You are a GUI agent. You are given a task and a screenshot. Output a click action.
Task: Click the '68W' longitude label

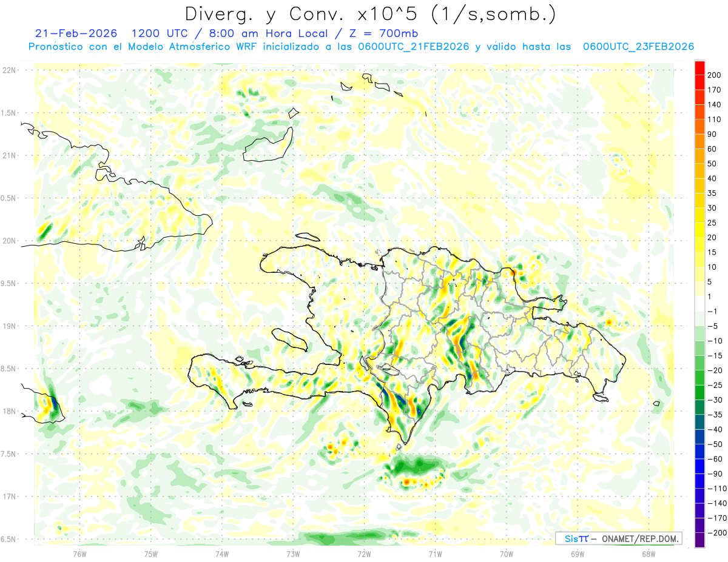pyautogui.click(x=649, y=554)
